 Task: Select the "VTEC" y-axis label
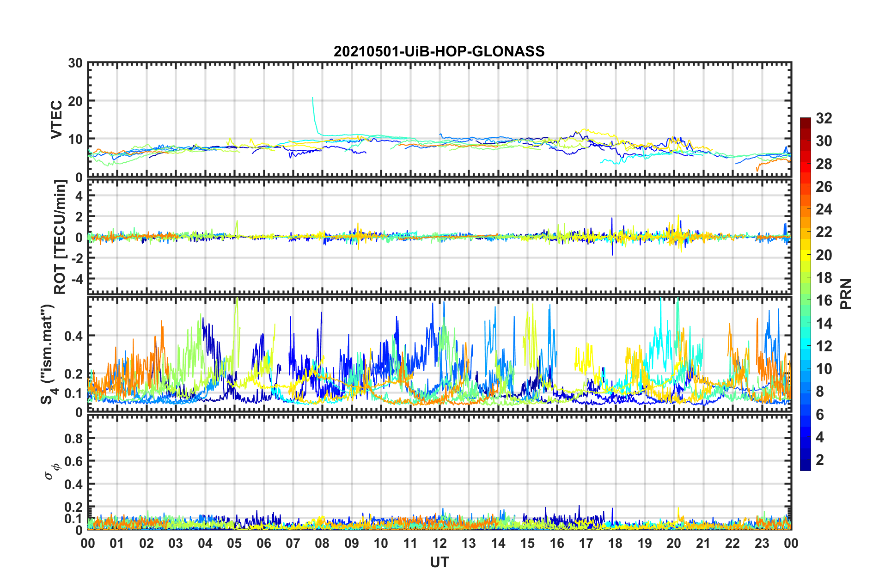(56, 119)
